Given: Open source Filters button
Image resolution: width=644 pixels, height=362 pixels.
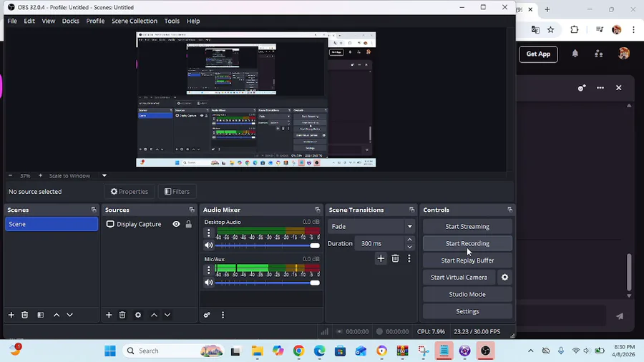Looking at the screenshot, I should (x=177, y=192).
